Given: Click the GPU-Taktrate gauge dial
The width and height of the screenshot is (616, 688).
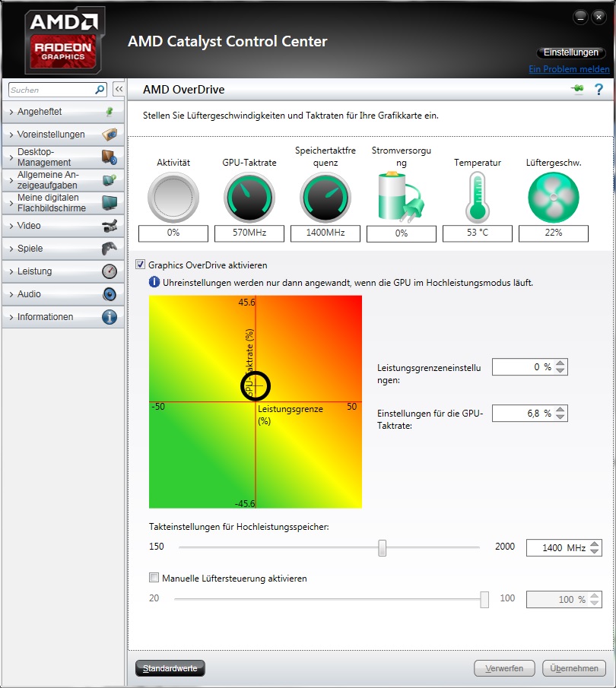Looking at the screenshot, I should point(249,198).
